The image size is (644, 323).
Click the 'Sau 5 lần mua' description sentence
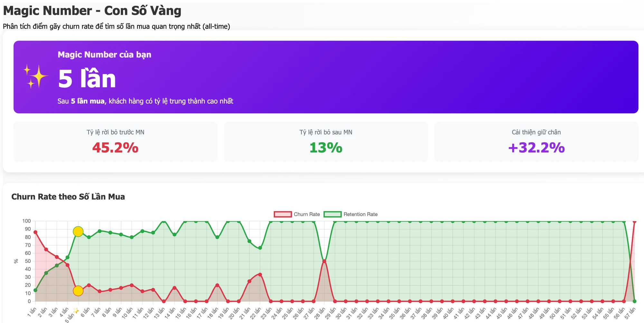click(x=145, y=101)
